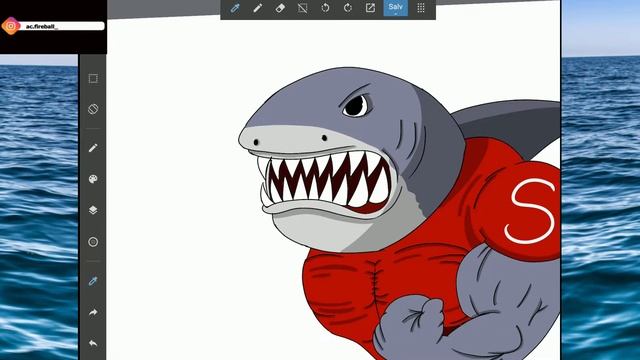The image size is (640, 360).
Task: Click the circle brush-size icon in sidebar
Action: 93,242
